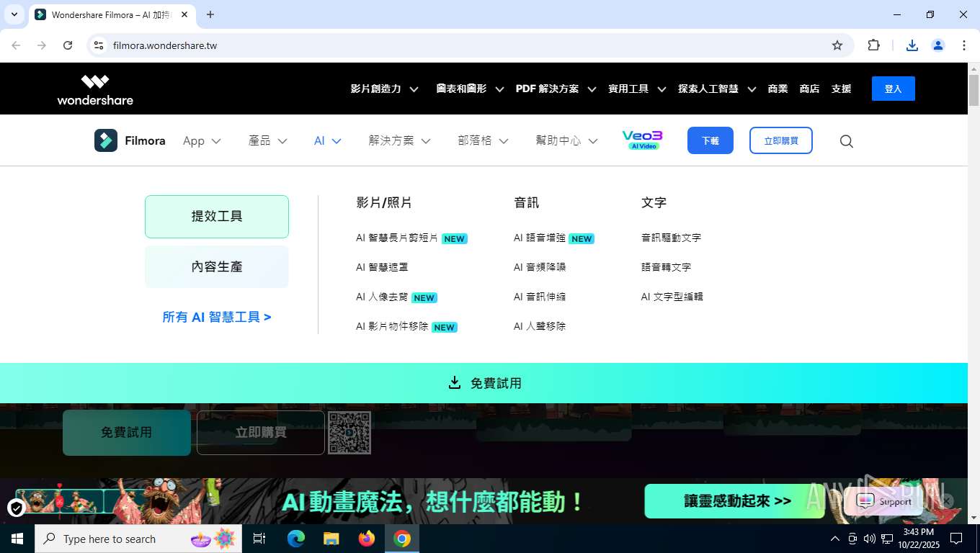Show hidden system tray icons

[x=835, y=539]
